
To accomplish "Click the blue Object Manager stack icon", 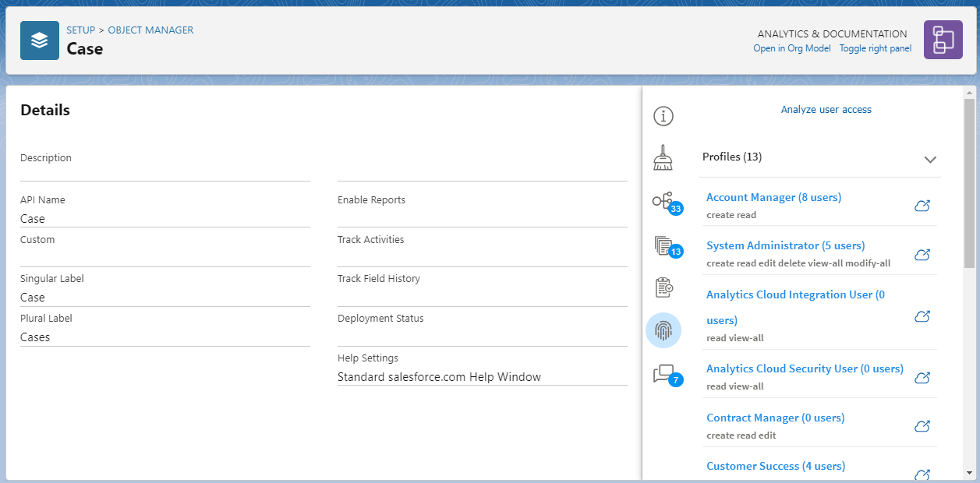I will pyautogui.click(x=39, y=40).
